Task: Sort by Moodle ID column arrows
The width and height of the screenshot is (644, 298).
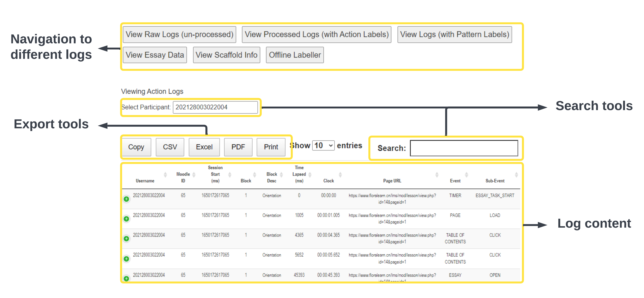Action: (x=194, y=174)
